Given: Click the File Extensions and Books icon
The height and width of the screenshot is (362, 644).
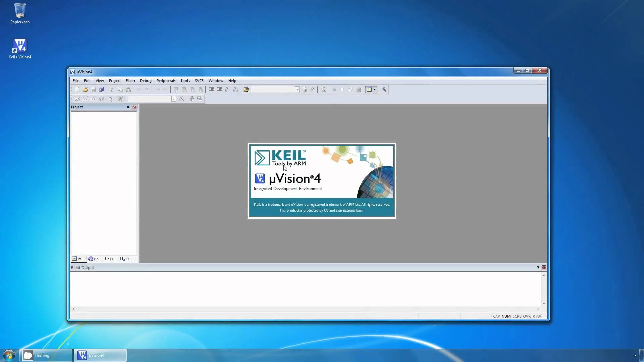Looking at the screenshot, I should pos(192,99).
